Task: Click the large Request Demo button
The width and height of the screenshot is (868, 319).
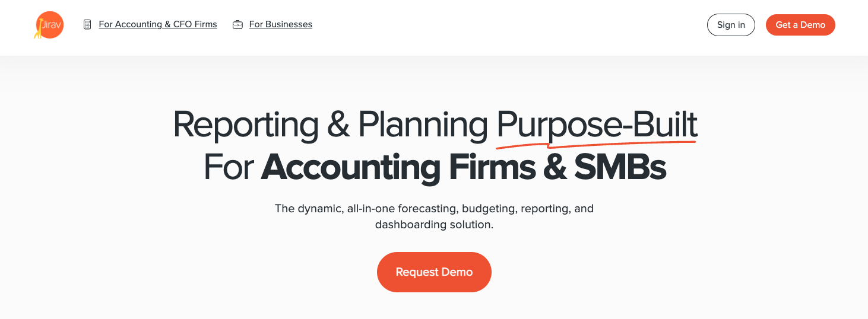Action: pyautogui.click(x=434, y=272)
